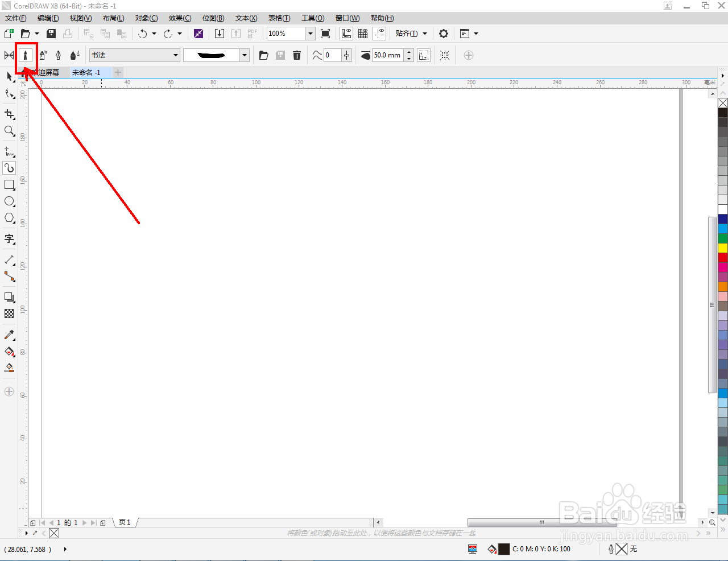Click the Full-screen preview icon
728x561 pixels.
pyautogui.click(x=325, y=34)
